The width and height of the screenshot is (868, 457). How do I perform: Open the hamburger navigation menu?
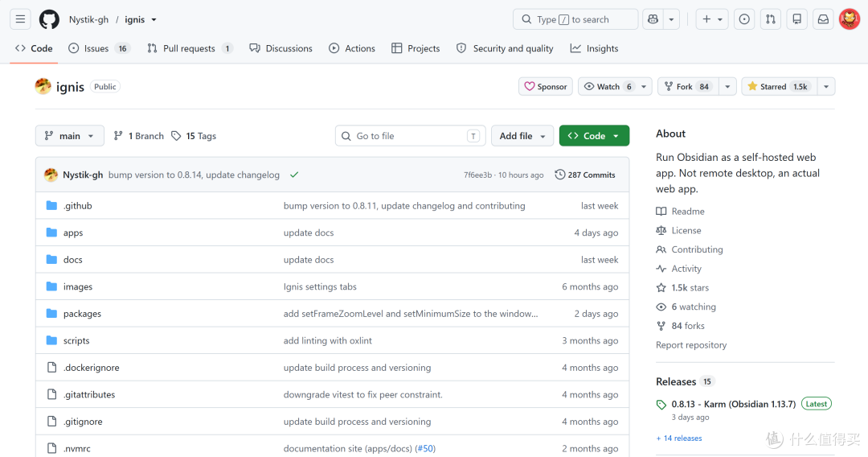click(x=20, y=19)
